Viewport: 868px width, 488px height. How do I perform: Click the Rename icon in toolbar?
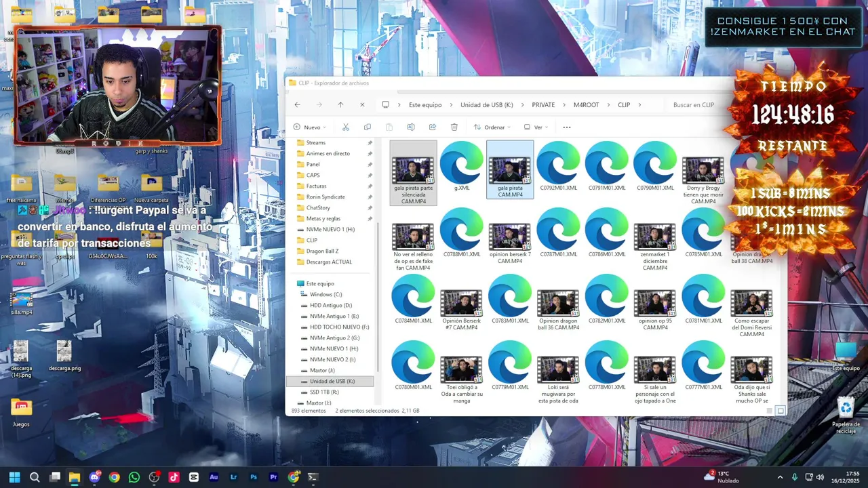[411, 127]
